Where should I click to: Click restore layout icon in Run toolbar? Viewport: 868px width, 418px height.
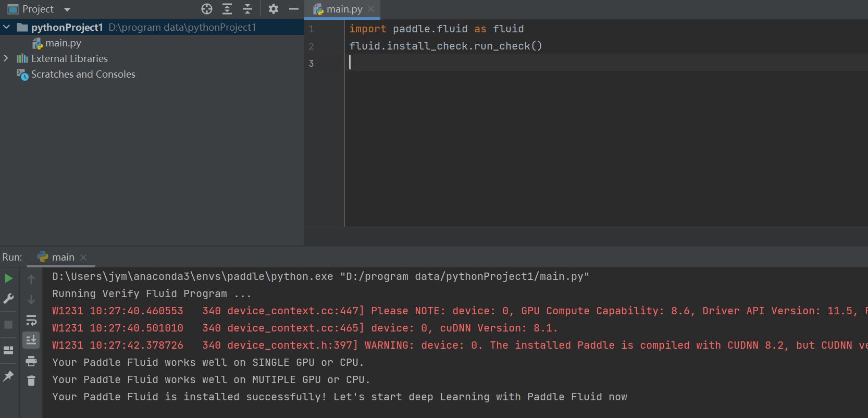8,350
